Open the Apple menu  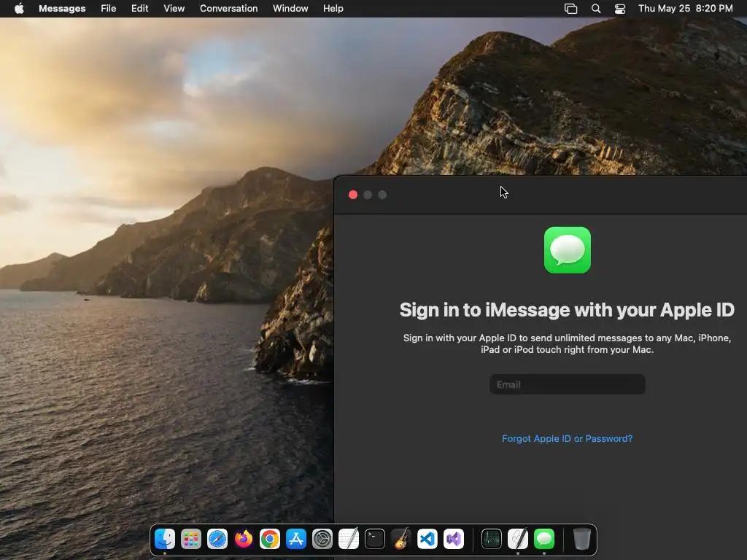(19, 8)
